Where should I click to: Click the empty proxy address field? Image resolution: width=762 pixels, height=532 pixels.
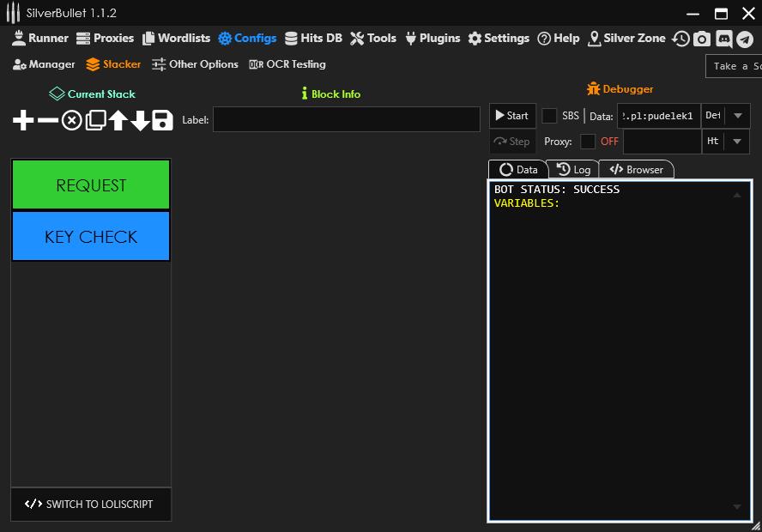click(x=662, y=142)
